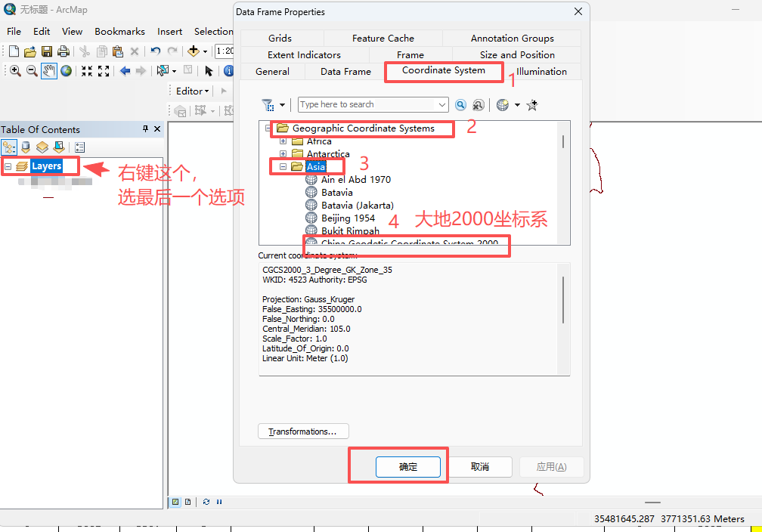
Task: Collapse the Layers data frame
Action: 8,166
